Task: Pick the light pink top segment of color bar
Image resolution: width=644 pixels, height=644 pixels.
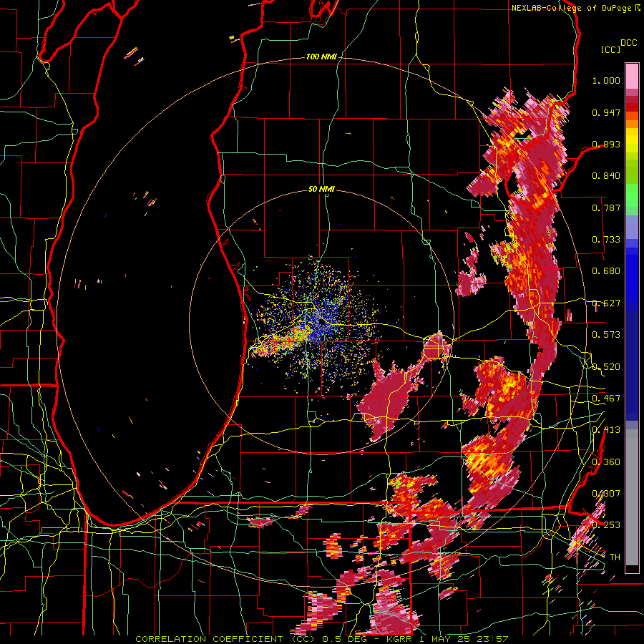Action: (632, 77)
